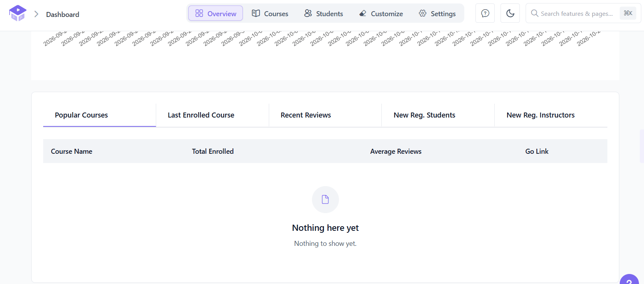
Task: Click the ⌘K shortcut badge
Action: (628, 13)
